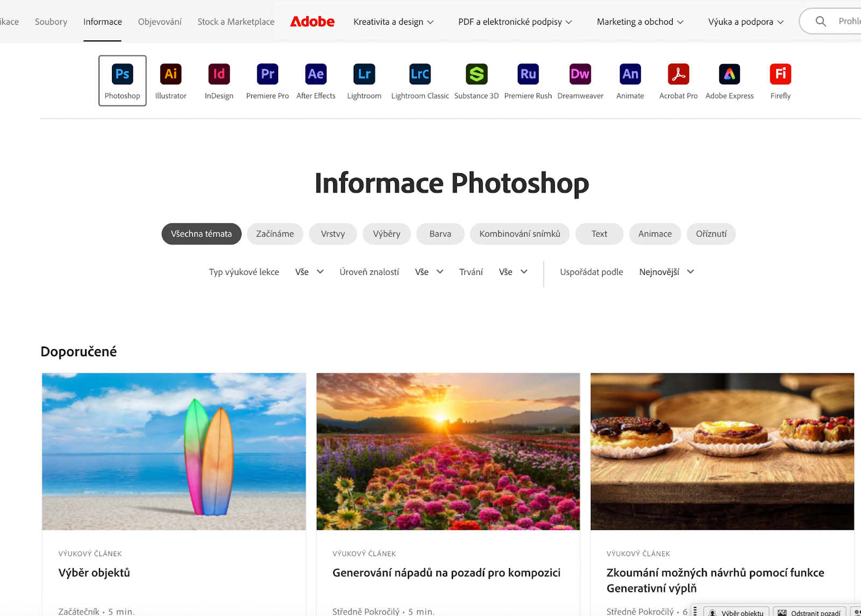Select the Firefly icon
The width and height of the screenshot is (861, 616).
780,74
